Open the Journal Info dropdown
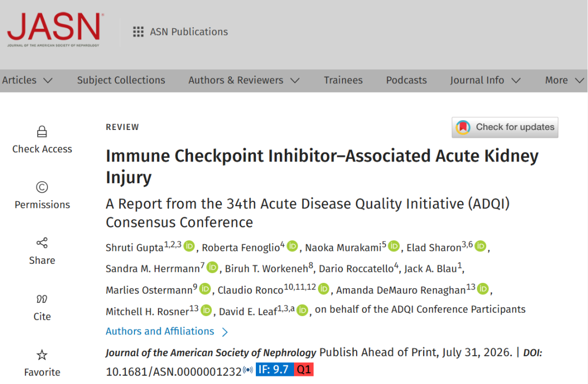The image size is (588, 384). [485, 80]
